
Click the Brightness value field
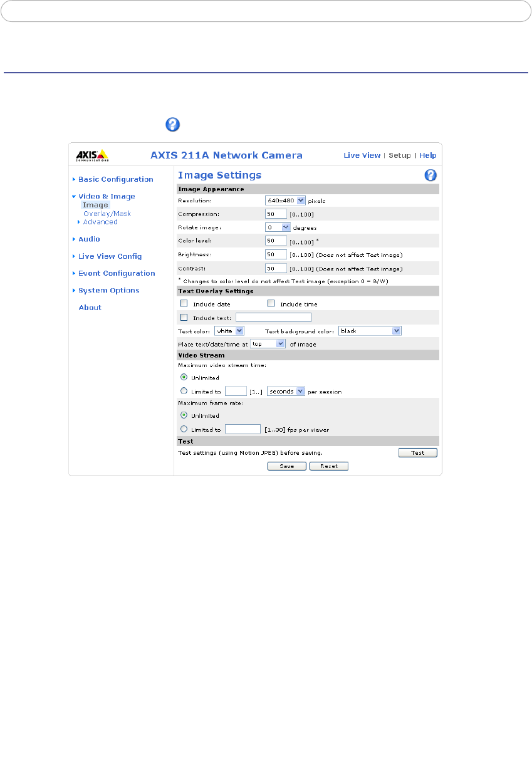pyautogui.click(x=276, y=254)
